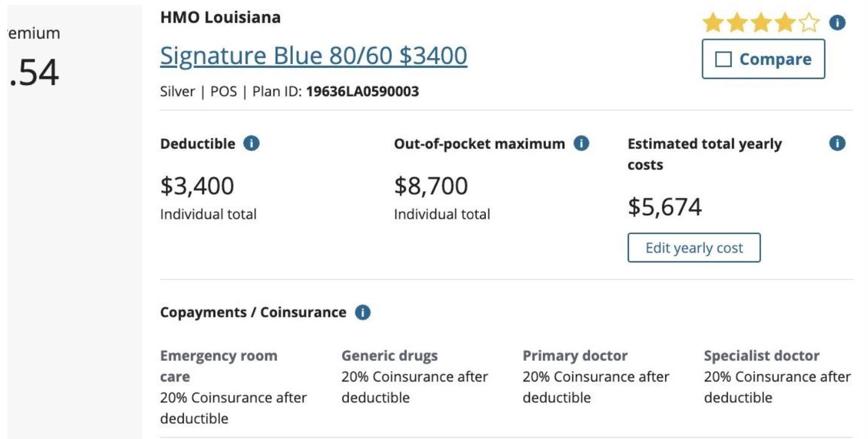Click the Copayments / Coinsurance info icon
The image size is (868, 439).
(362, 312)
